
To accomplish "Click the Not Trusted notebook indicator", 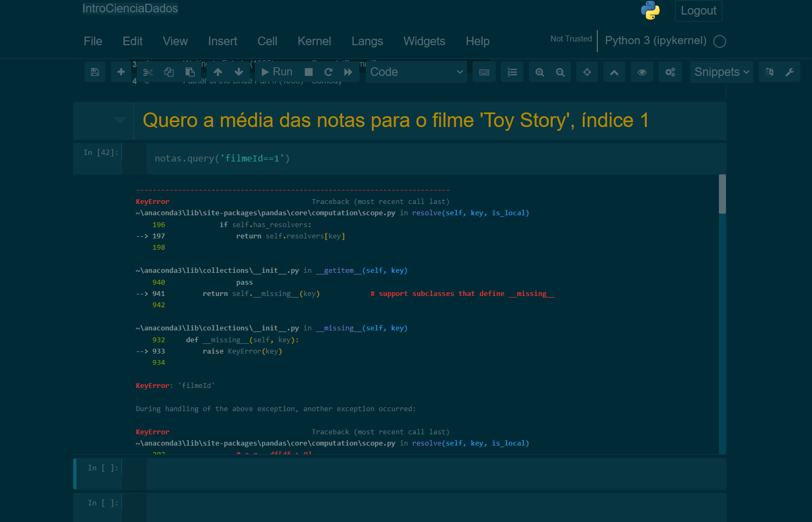I will point(571,39).
